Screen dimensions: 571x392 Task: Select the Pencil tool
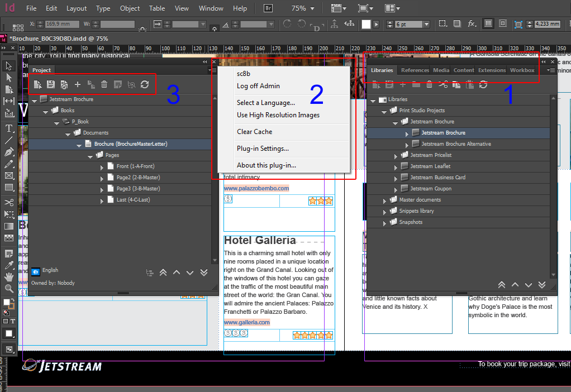(x=9, y=164)
